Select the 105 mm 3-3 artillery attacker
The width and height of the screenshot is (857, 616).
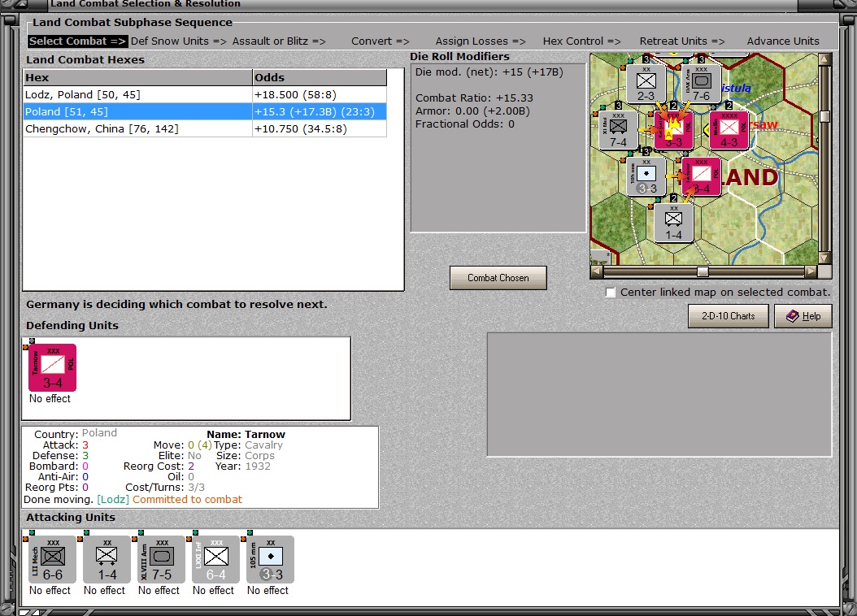(x=271, y=559)
